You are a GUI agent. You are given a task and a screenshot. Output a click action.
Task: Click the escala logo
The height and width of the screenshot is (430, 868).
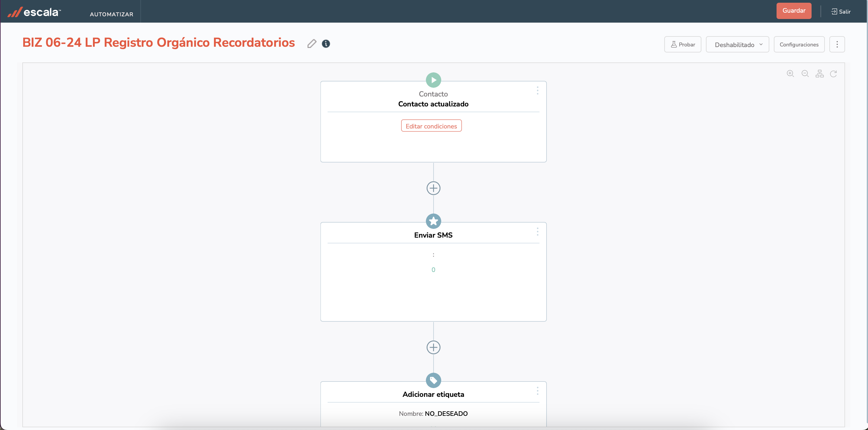pos(34,12)
